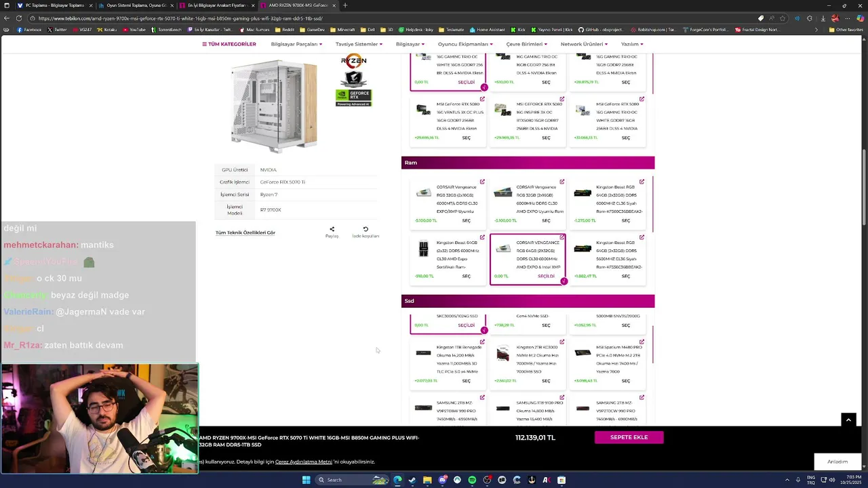The image size is (868, 488).
Task: Open external link of MSI RTX 5080 Inspire 3X card
Action: point(562,99)
